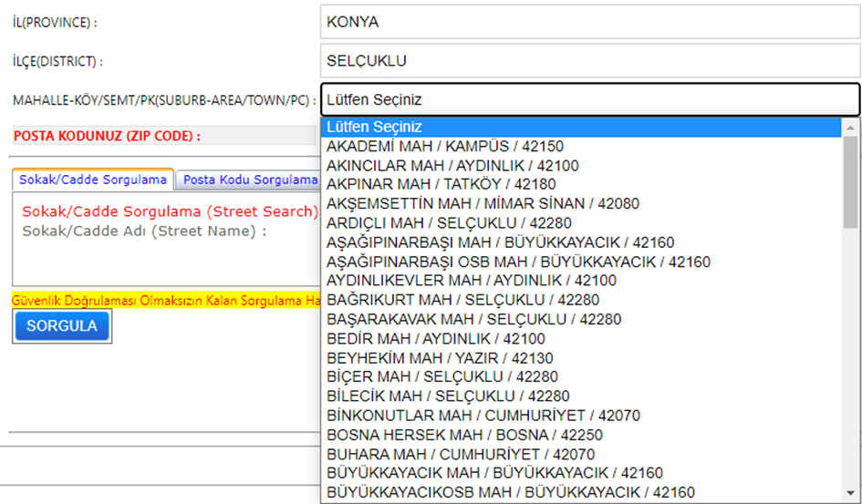Pick AYDINLIKEVLER MAH / AYDINLIK / 42100
Screen dimensions: 862x504
point(471,281)
